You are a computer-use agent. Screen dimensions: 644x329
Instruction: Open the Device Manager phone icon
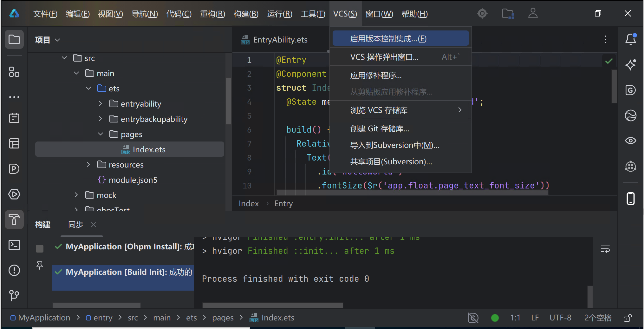point(631,199)
